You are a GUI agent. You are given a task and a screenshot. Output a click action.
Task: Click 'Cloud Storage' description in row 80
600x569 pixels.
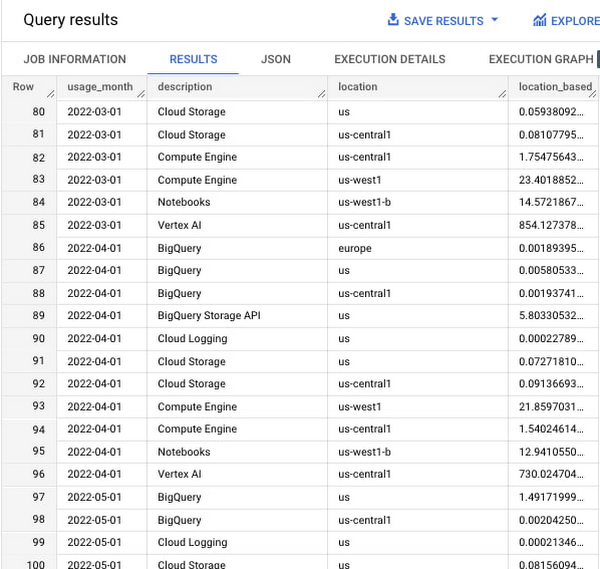click(191, 112)
